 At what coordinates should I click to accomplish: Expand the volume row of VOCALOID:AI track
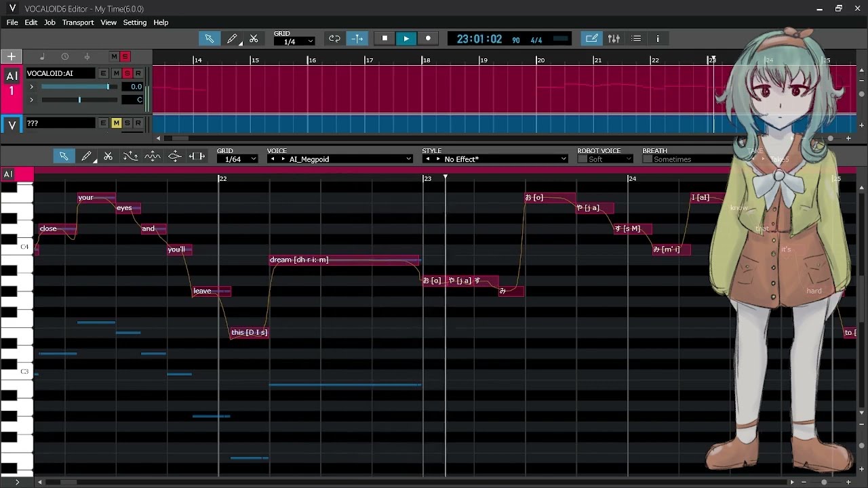(x=31, y=87)
